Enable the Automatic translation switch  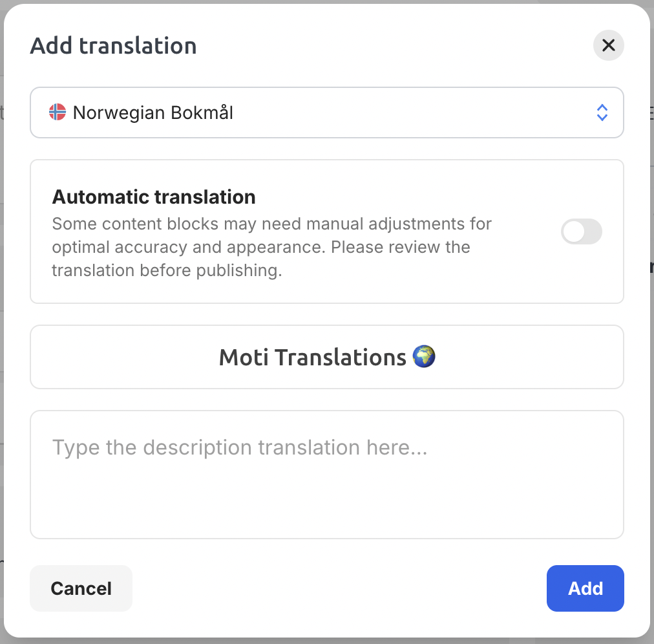pos(581,231)
